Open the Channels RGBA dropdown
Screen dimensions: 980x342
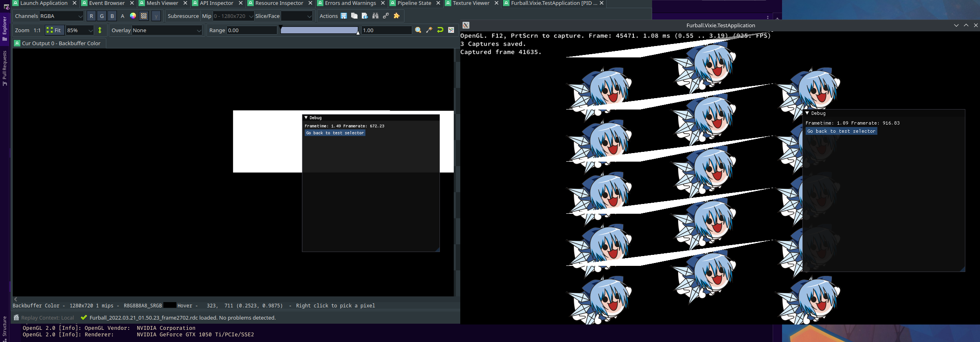pyautogui.click(x=61, y=16)
